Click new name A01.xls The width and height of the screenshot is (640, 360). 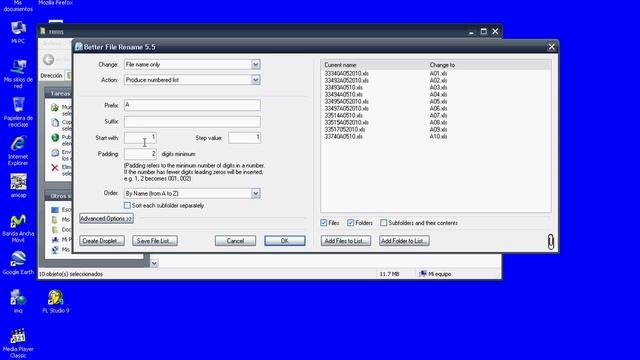[x=438, y=73]
